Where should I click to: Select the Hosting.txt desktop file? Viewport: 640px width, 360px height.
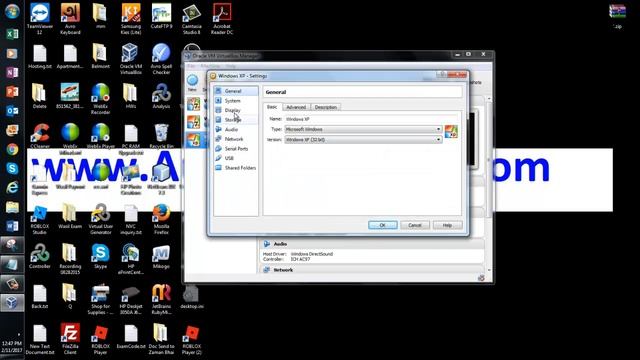tap(40, 56)
